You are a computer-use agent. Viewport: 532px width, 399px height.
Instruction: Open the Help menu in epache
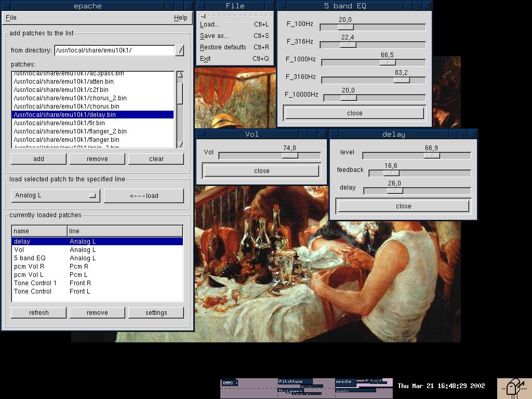point(180,18)
